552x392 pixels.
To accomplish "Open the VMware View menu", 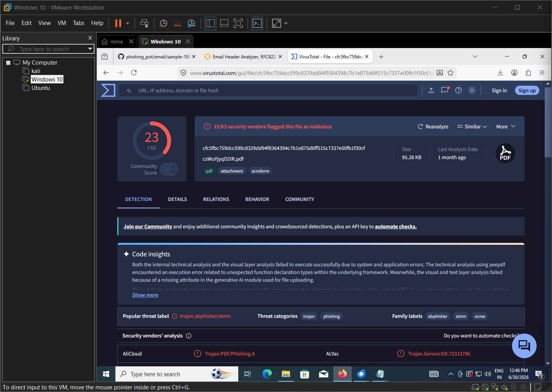I will point(45,23).
